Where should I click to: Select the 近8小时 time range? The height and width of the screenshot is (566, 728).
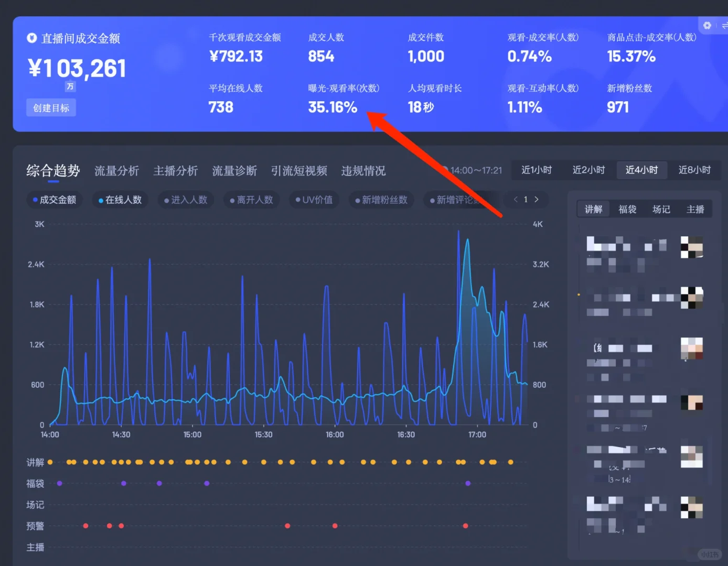tap(694, 170)
